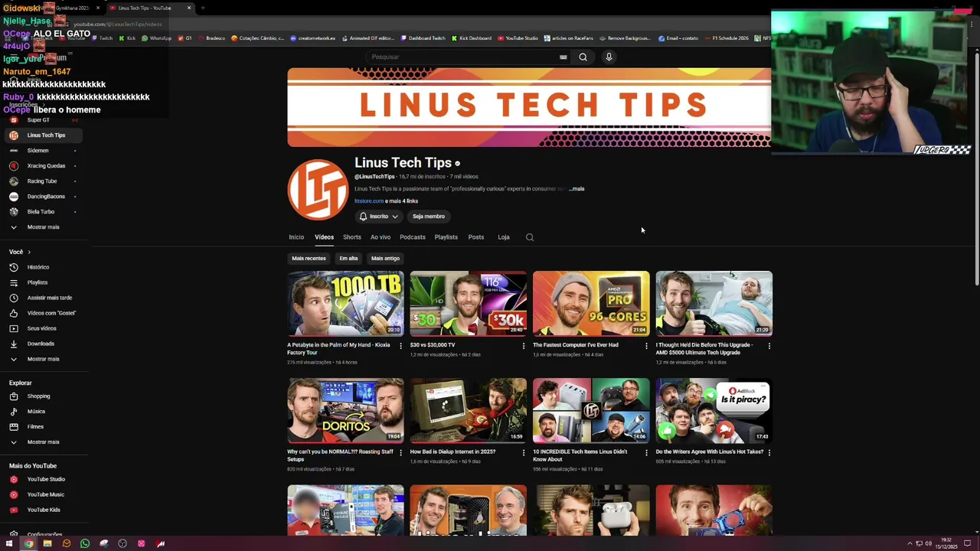Open options menu for Fastest Computer video
Image resolution: width=980 pixels, height=551 pixels.
pyautogui.click(x=646, y=346)
